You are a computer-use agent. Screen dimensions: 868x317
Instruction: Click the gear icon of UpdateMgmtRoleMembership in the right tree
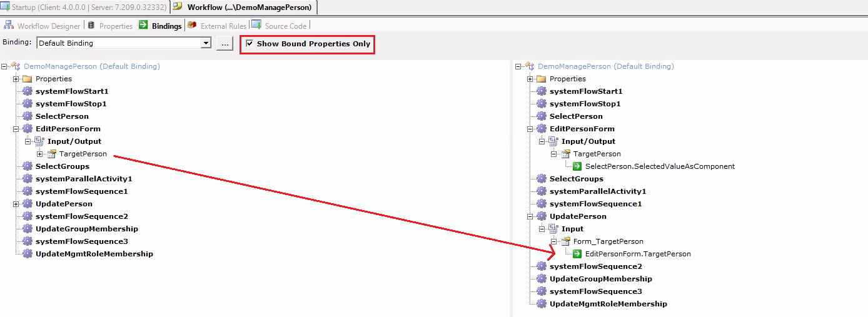point(542,304)
